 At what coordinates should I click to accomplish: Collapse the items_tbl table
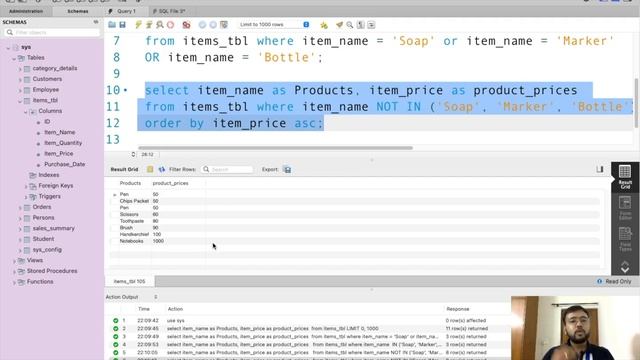[x=20, y=100]
